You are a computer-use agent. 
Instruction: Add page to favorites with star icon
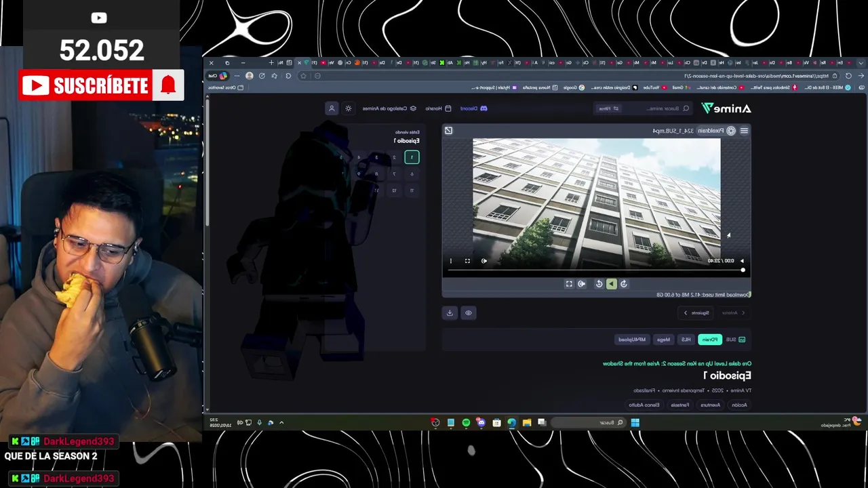(x=303, y=76)
